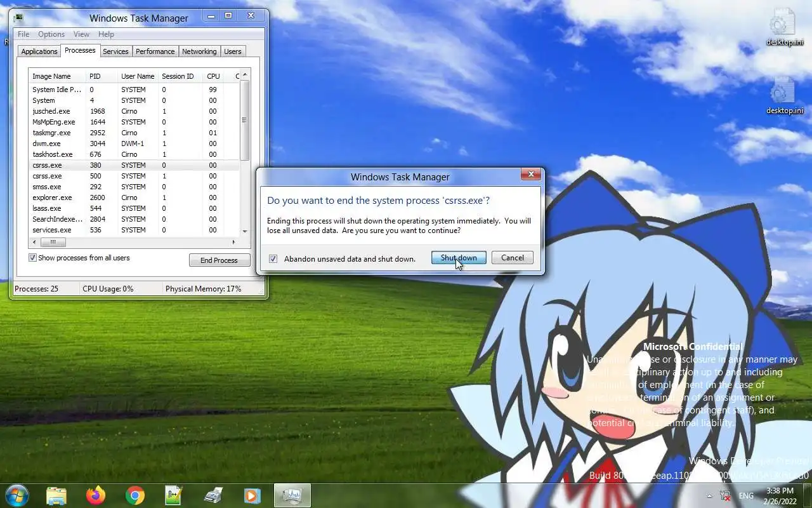Select the dwm.exe process
This screenshot has width=812, height=508.
tap(134, 144)
